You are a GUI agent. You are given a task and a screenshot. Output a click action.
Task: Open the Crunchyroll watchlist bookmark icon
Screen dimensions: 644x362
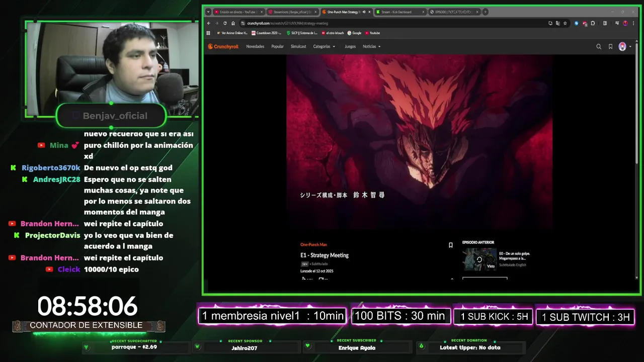click(610, 47)
